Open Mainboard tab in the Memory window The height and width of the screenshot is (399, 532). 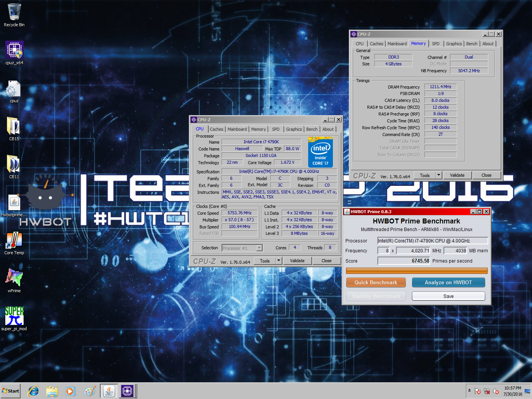pyautogui.click(x=397, y=44)
